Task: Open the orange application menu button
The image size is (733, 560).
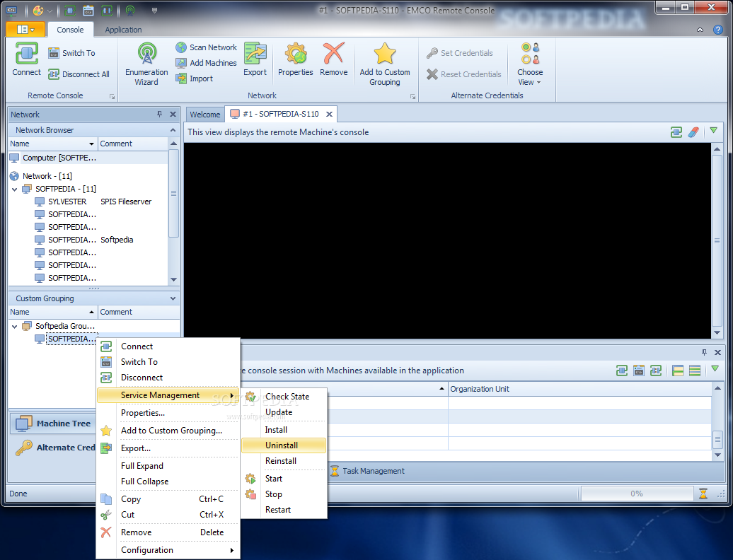Action: [x=25, y=30]
